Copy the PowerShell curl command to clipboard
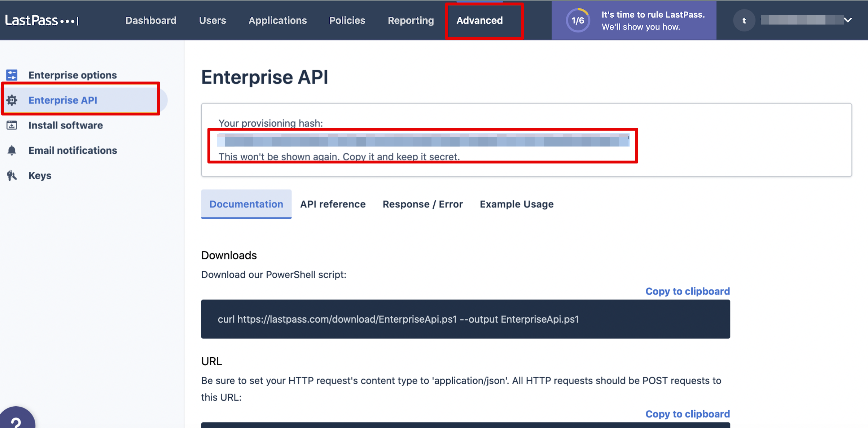Screen dimensions: 868x428 click(687, 291)
